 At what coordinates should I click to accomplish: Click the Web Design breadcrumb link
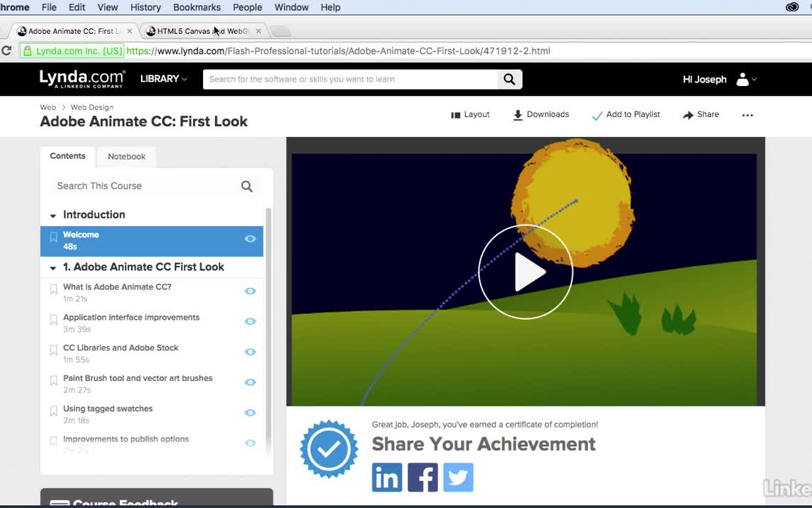[92, 107]
